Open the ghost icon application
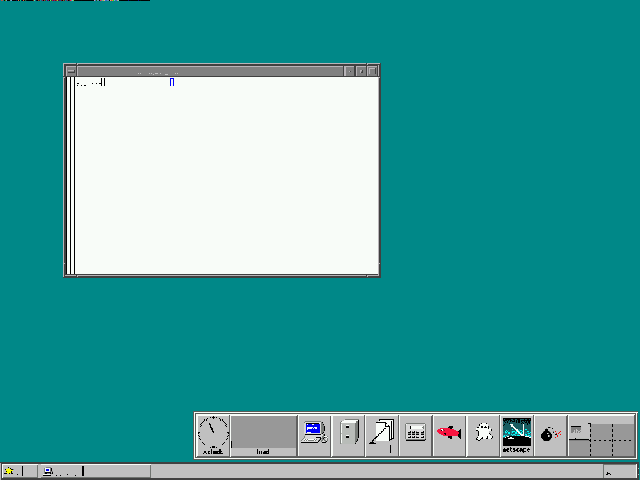This screenshot has width=640, height=480. pyautogui.click(x=484, y=434)
